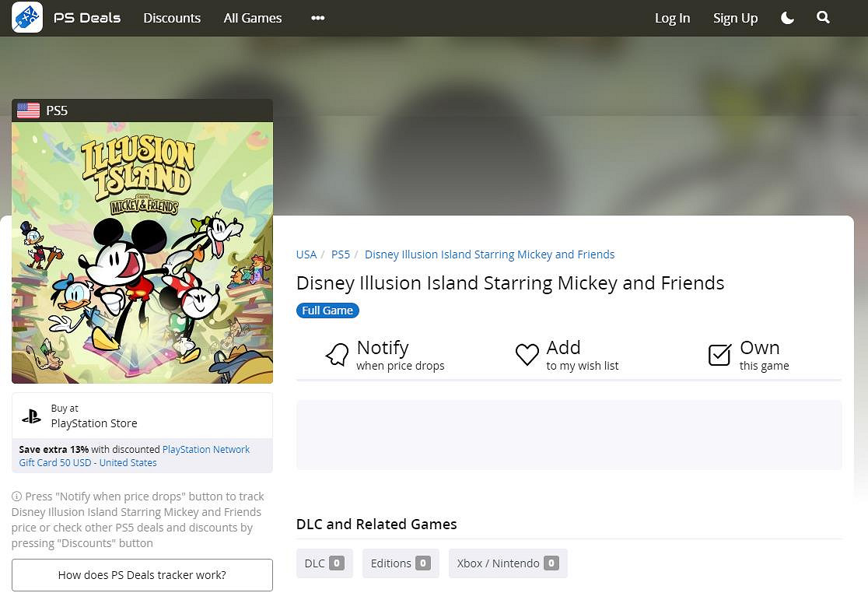
Task: Expand the Editions section
Action: pyautogui.click(x=401, y=563)
